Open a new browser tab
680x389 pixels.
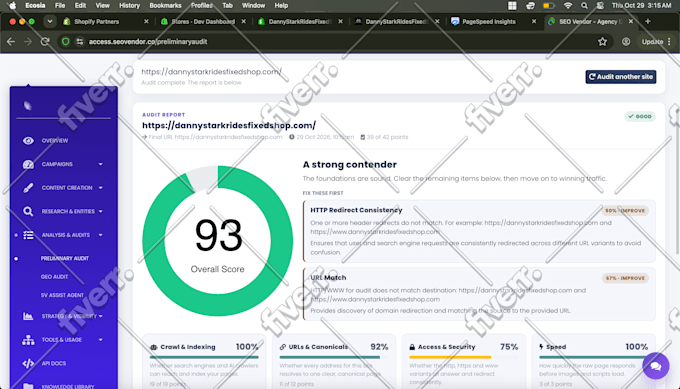647,21
